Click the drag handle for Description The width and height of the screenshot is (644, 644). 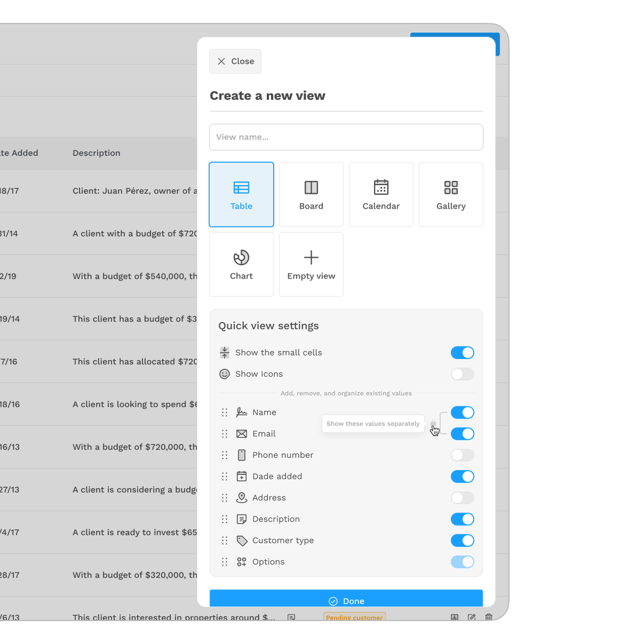pyautogui.click(x=225, y=519)
